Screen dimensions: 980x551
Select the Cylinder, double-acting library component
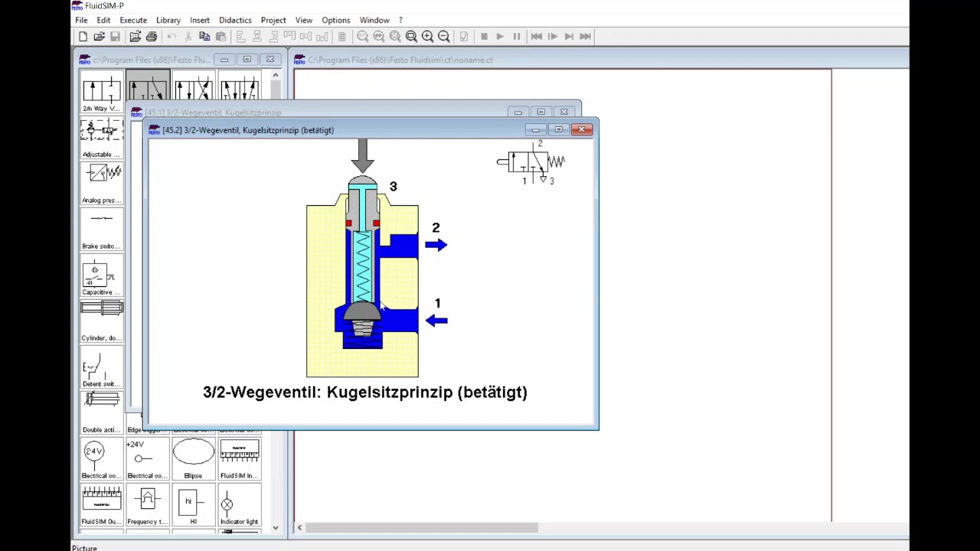click(102, 321)
